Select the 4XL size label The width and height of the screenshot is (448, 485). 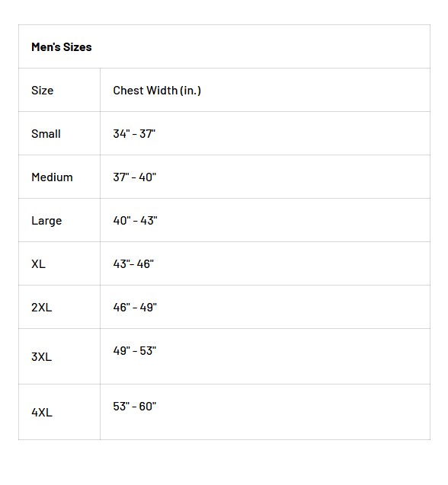(x=42, y=413)
